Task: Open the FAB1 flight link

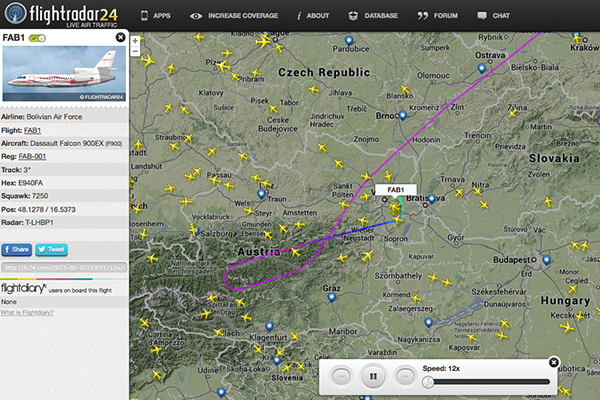Action: click(32, 131)
